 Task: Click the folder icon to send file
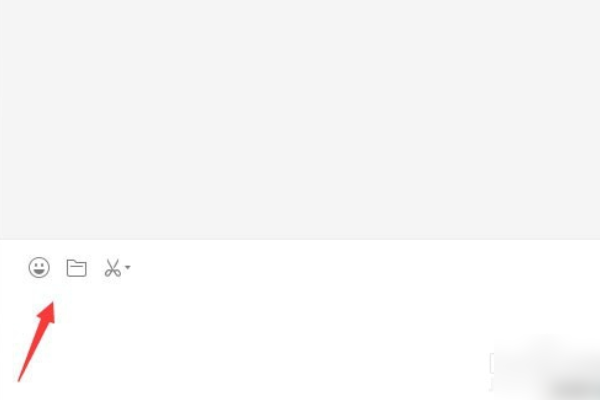tap(77, 268)
